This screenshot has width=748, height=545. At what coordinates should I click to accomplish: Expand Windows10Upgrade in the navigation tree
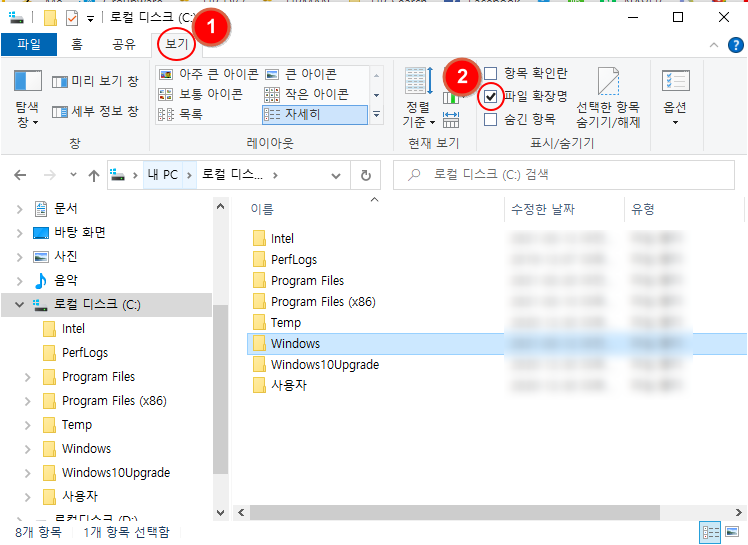[28, 473]
